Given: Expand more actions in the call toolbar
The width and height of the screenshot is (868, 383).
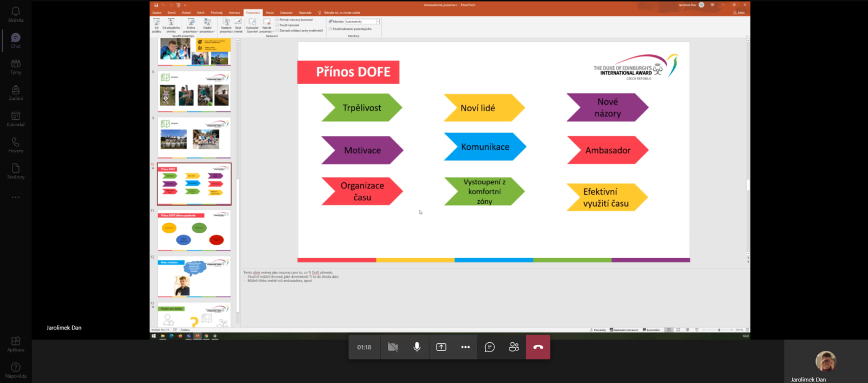Looking at the screenshot, I should (465, 347).
